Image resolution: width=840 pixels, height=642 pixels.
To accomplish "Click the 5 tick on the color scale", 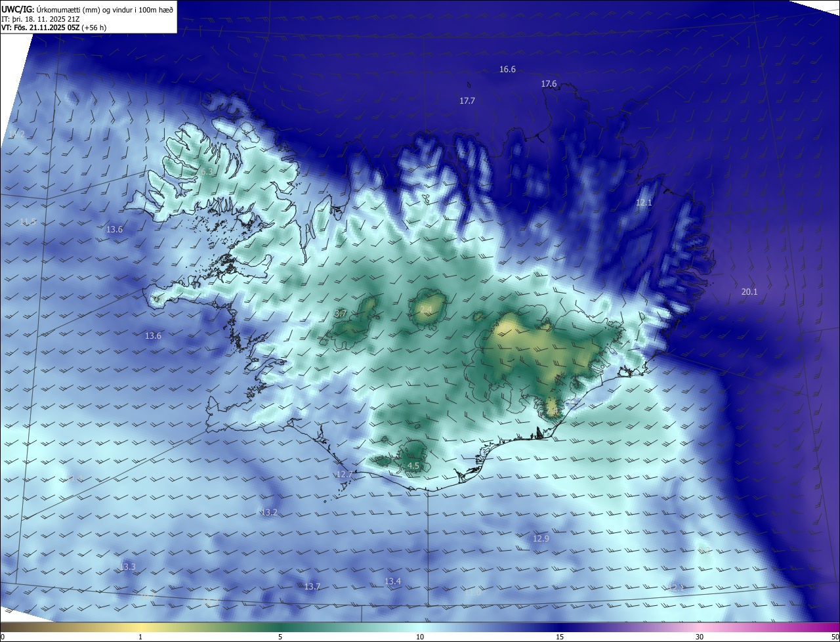I will click(x=280, y=637).
